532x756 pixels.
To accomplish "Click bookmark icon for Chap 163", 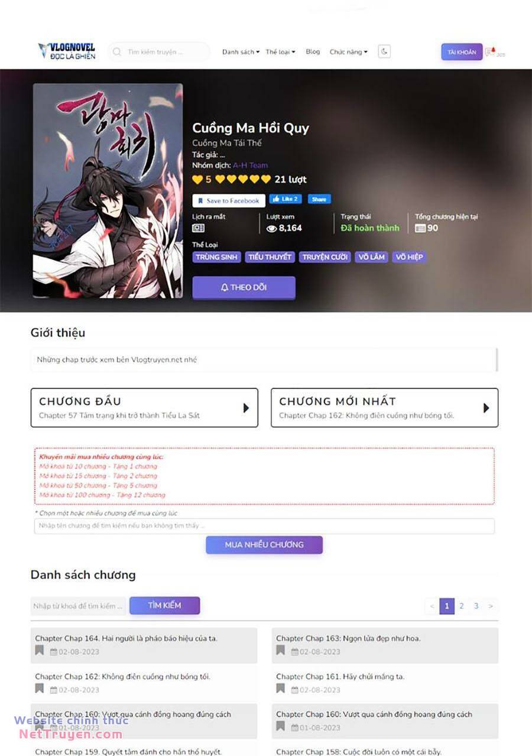I will pyautogui.click(x=280, y=651).
